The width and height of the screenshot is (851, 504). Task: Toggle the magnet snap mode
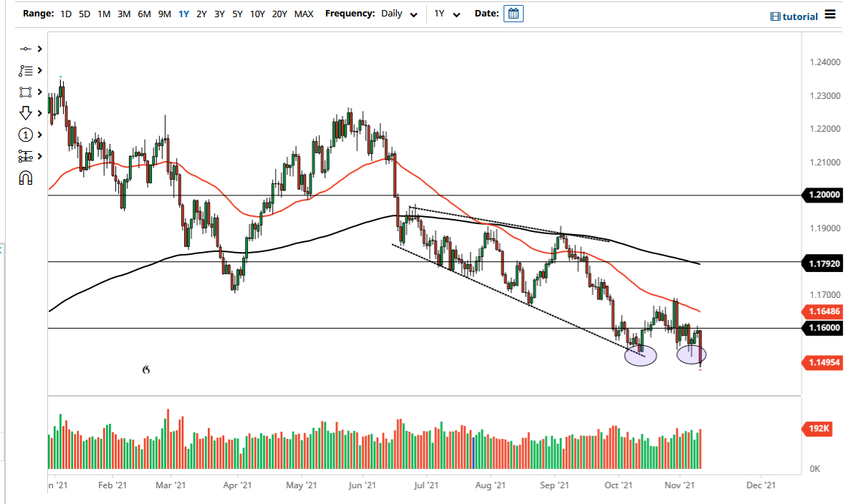tap(26, 178)
